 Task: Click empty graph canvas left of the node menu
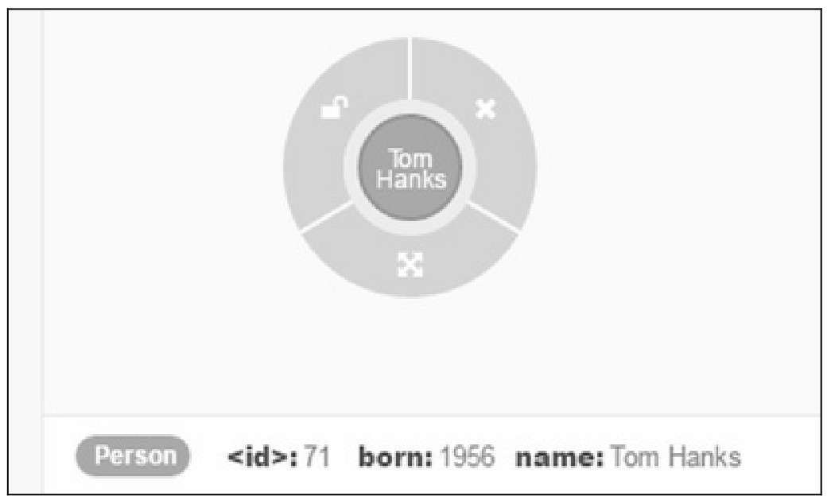(159, 169)
